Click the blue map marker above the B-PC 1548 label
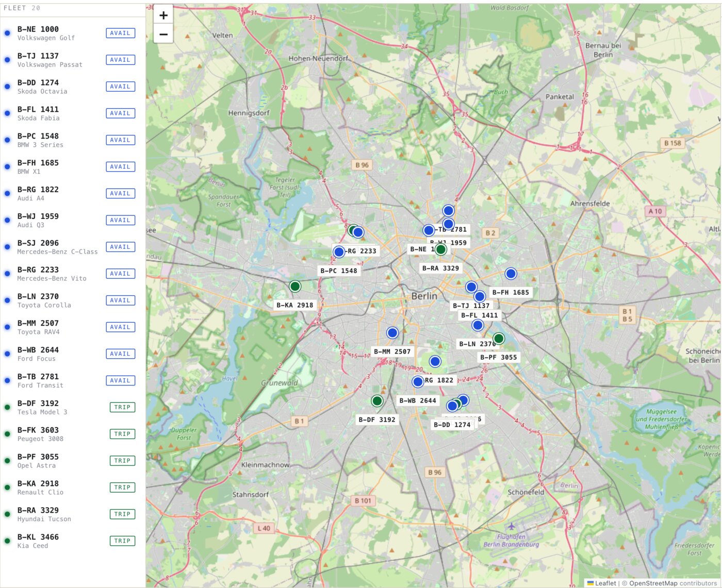Image resolution: width=722 pixels, height=588 pixels. [x=339, y=252]
